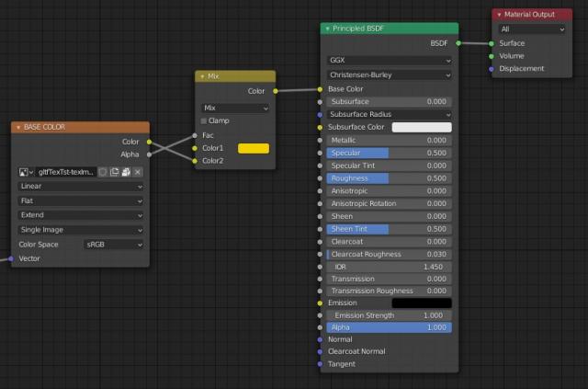Open the All target dropdown in Material Output
The image size is (588, 389).
click(x=532, y=29)
